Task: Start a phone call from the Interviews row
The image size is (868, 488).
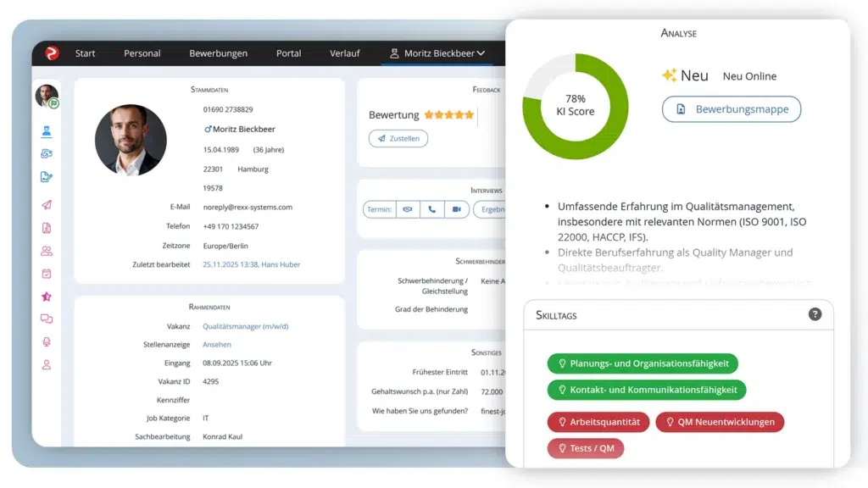Action: 432,209
